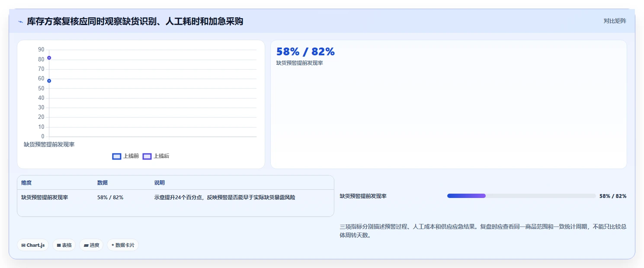This screenshot has height=268, width=644.
Task: Click the large 58% / 82% card value
Action: pyautogui.click(x=305, y=51)
